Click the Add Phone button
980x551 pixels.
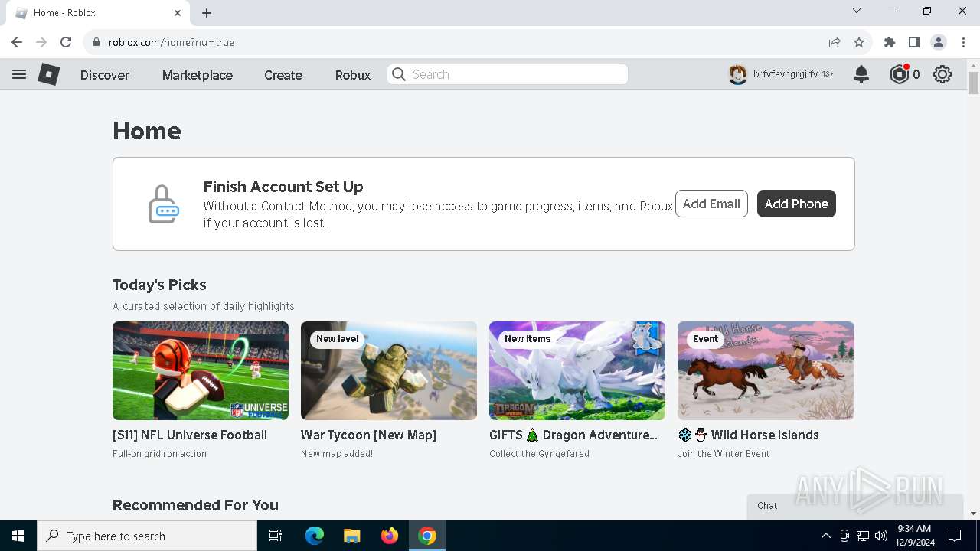pyautogui.click(x=796, y=204)
